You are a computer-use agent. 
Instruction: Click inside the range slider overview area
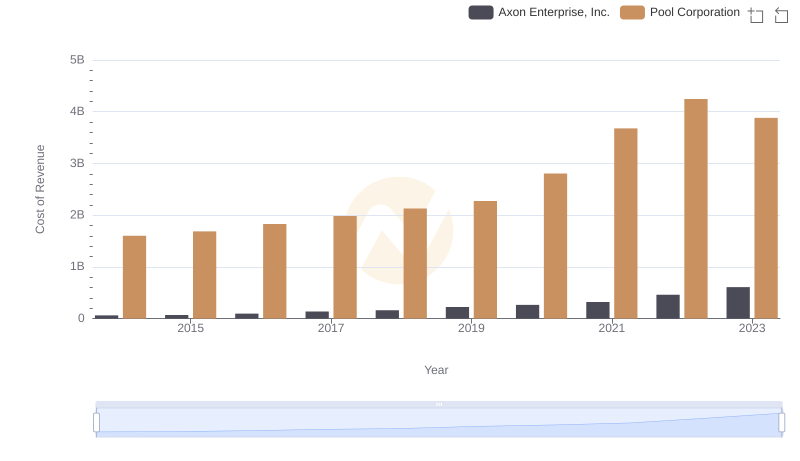tap(439, 423)
